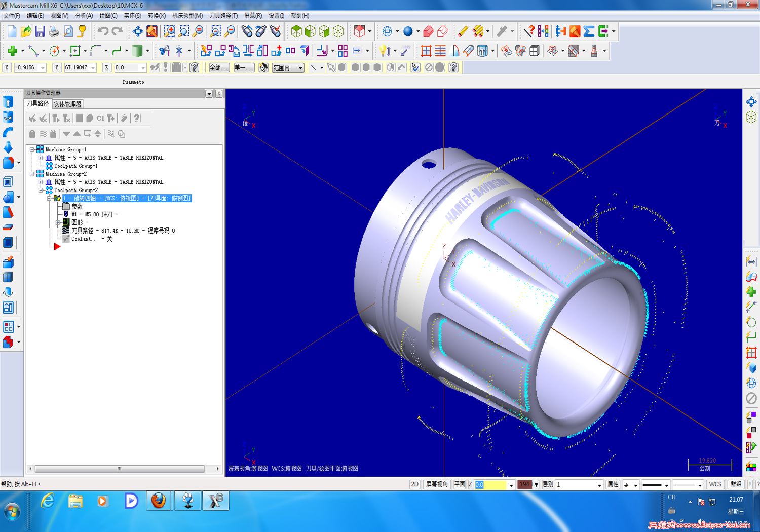
Task: Open the 层别 level dropdown
Action: click(599, 485)
